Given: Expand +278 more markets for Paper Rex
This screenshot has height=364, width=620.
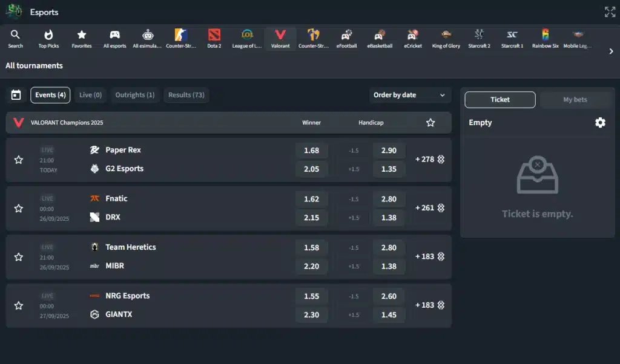Looking at the screenshot, I should pyautogui.click(x=430, y=159).
